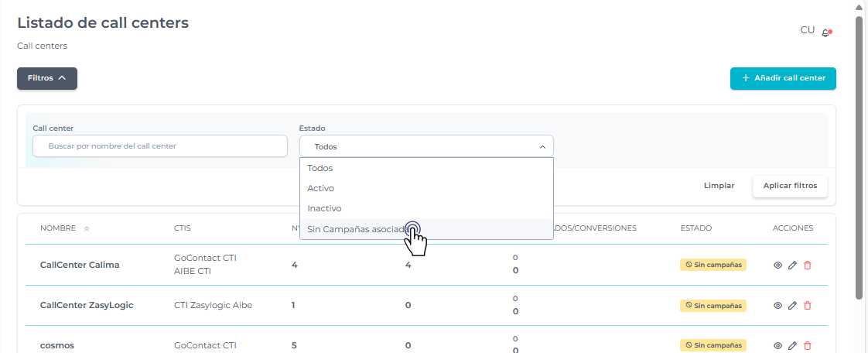Select Inactivo from the Estado list
Screen dimensions: 868x353
[x=324, y=208]
